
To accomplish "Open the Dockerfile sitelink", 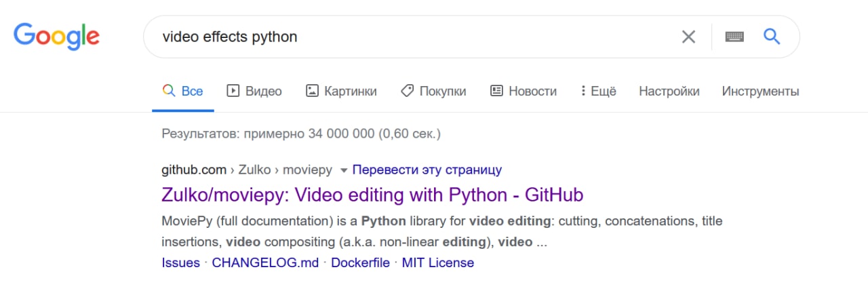I will point(360,262).
